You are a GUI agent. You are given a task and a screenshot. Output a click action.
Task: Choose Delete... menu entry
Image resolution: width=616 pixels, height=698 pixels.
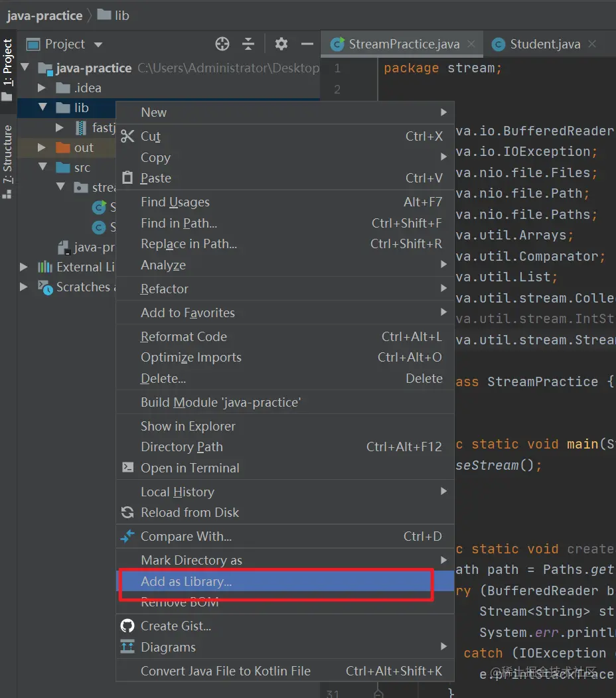(285, 378)
